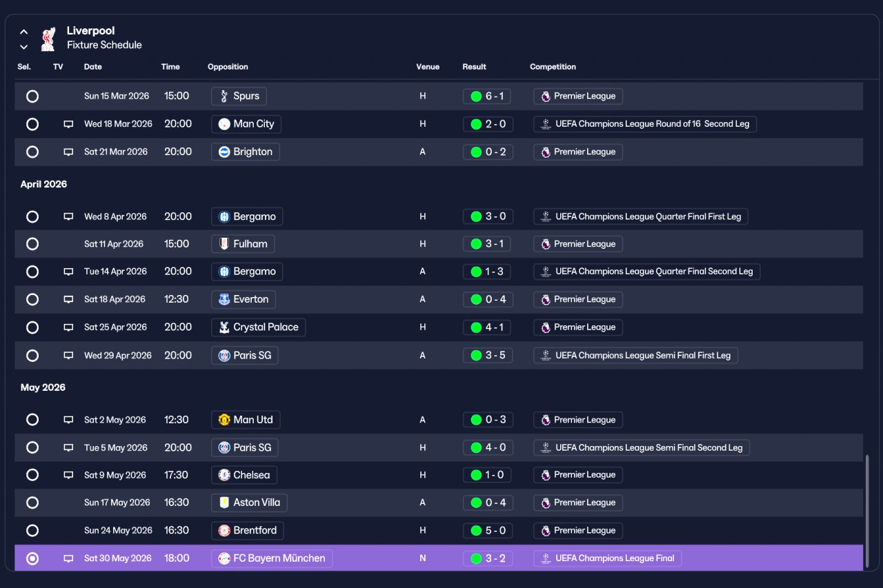Open the Brighton opposition button
This screenshot has height=588, width=883.
click(245, 152)
